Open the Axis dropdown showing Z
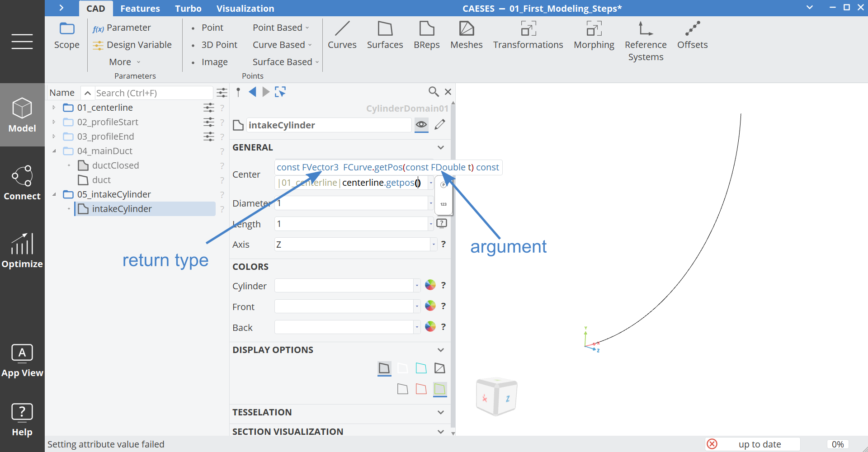Screen dimensions: 868x452 [x=433, y=244]
